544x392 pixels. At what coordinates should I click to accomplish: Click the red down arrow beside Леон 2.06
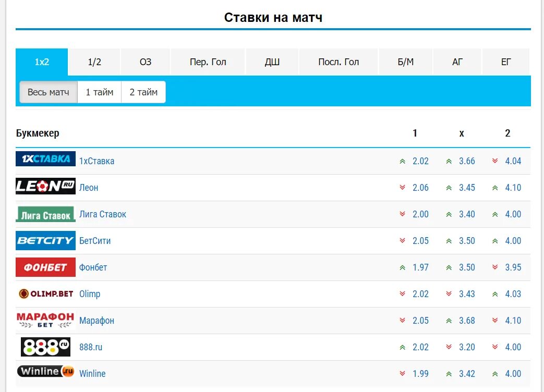point(403,188)
